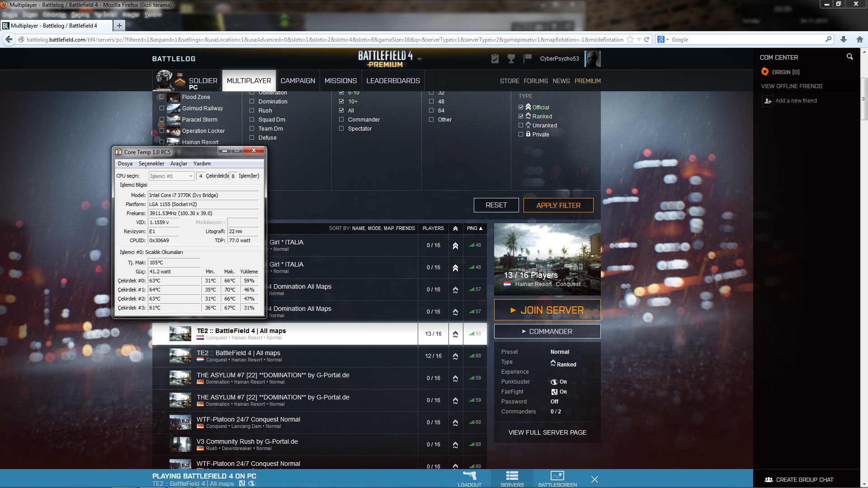Reload the page in Firefox

[647, 40]
